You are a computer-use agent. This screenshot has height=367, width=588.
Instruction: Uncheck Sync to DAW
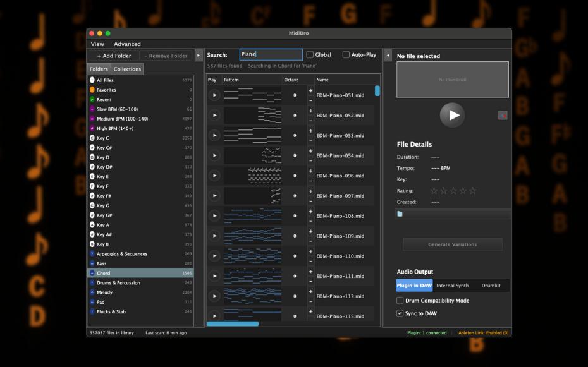(400, 313)
